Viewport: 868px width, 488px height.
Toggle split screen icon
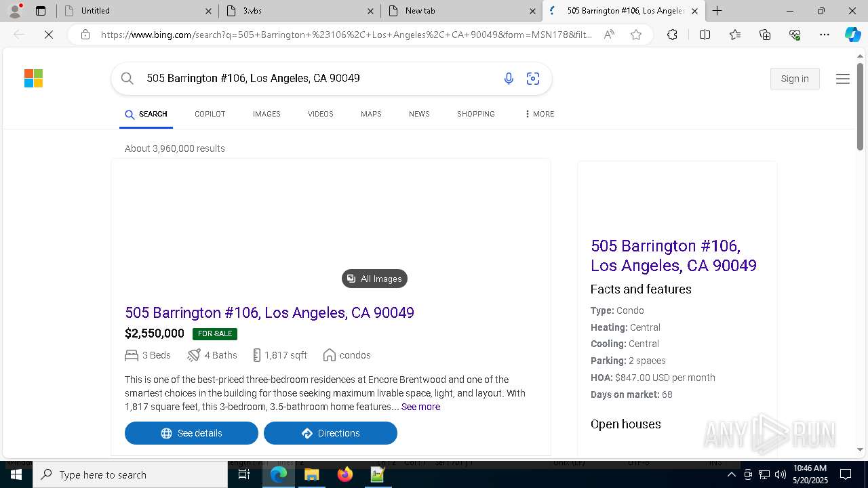coord(705,35)
